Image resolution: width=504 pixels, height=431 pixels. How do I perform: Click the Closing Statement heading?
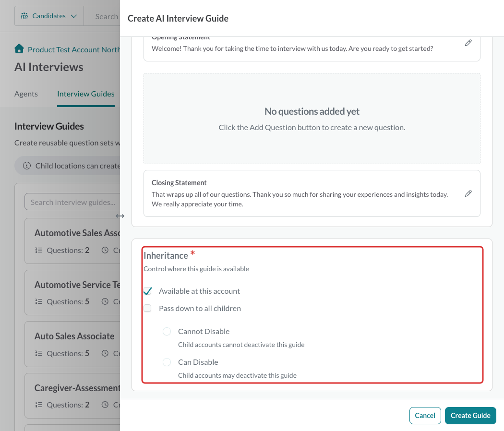click(x=179, y=182)
